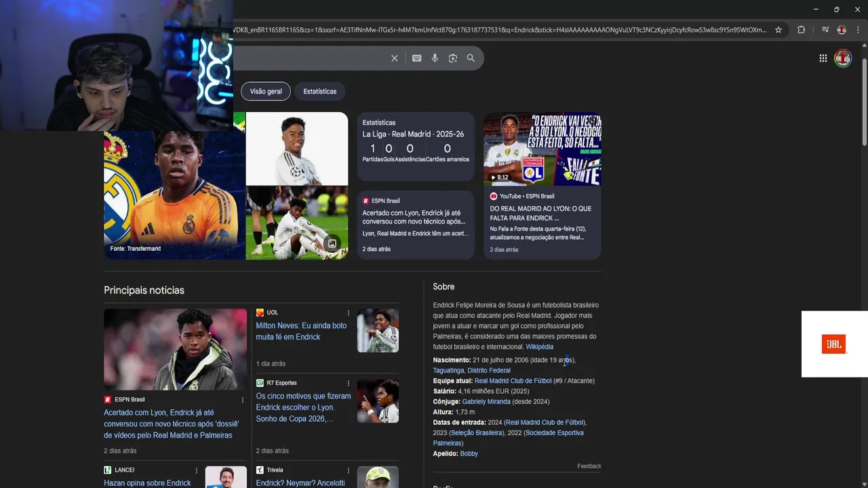This screenshot has height=488, width=868.
Task: Open 'Endrick? Neymar? Ancelotti' headline
Action: pos(300,483)
